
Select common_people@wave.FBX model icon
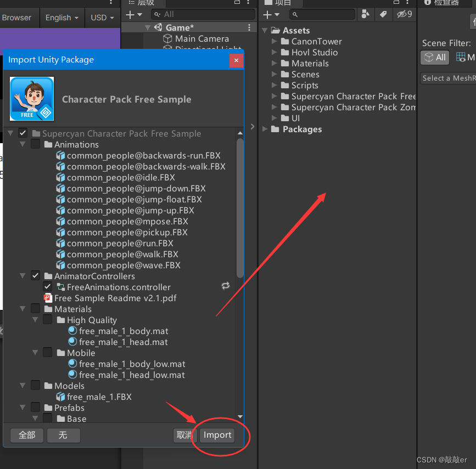pyautogui.click(x=60, y=265)
